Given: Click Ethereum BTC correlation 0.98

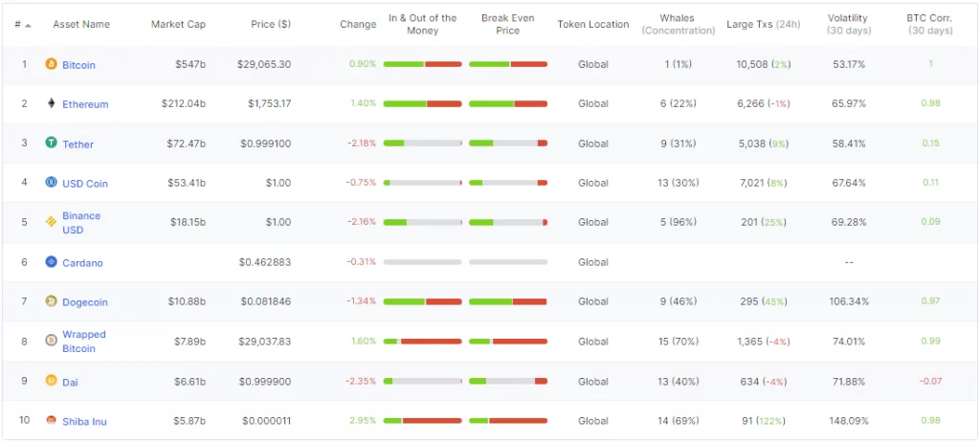Looking at the screenshot, I should 930,103.
